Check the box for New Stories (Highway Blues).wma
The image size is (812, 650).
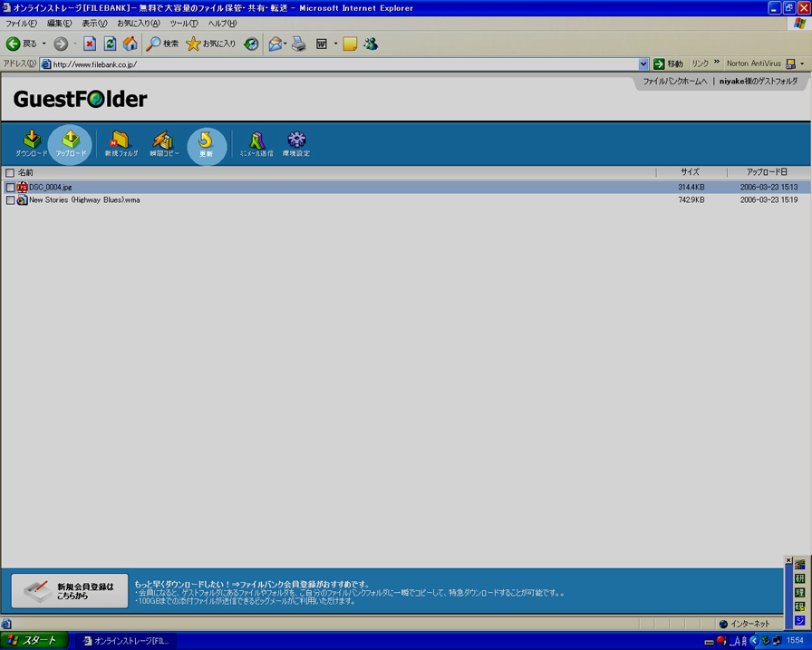(x=10, y=200)
